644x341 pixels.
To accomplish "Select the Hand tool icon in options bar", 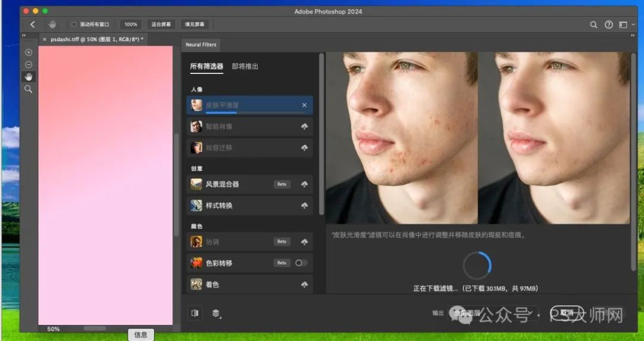I will coord(52,24).
